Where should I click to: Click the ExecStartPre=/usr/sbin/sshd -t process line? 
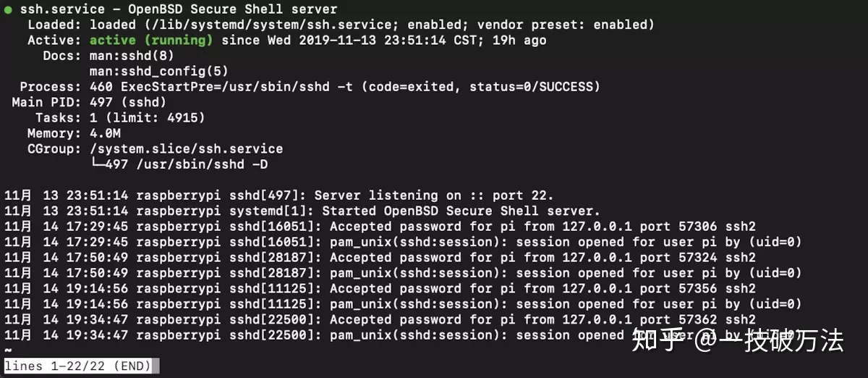310,87
